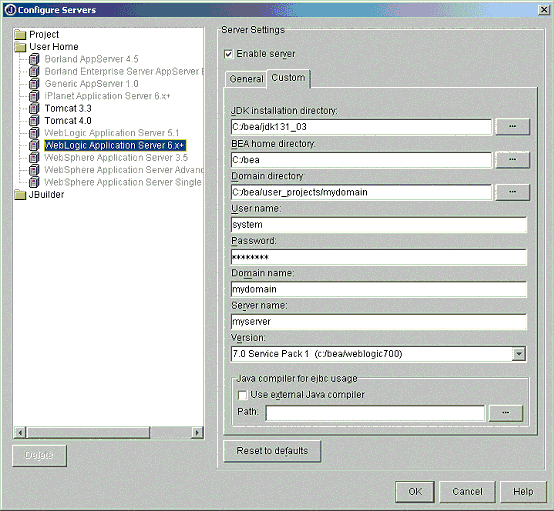Check Use external Java compiler
Viewport: 554px width, 511px height.
tap(242, 395)
